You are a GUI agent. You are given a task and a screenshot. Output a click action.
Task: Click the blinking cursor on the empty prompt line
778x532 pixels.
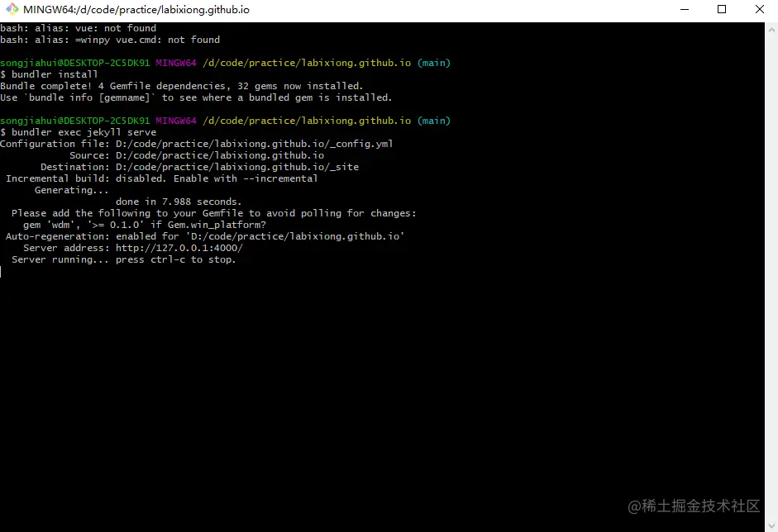(2, 270)
